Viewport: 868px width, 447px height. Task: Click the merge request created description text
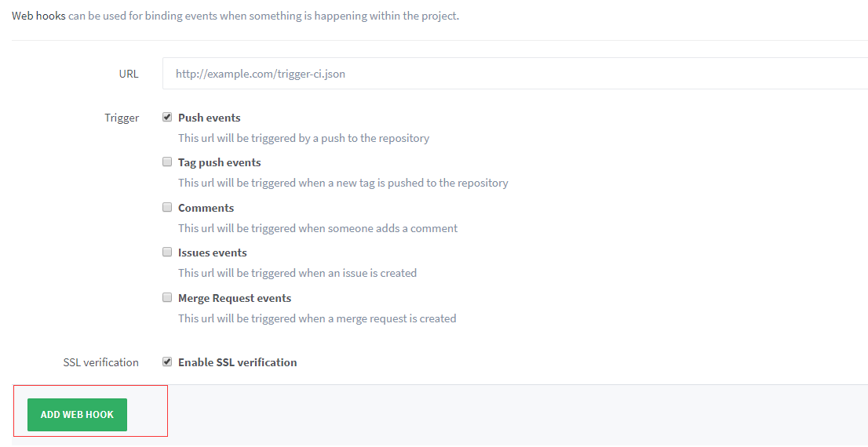[316, 318]
